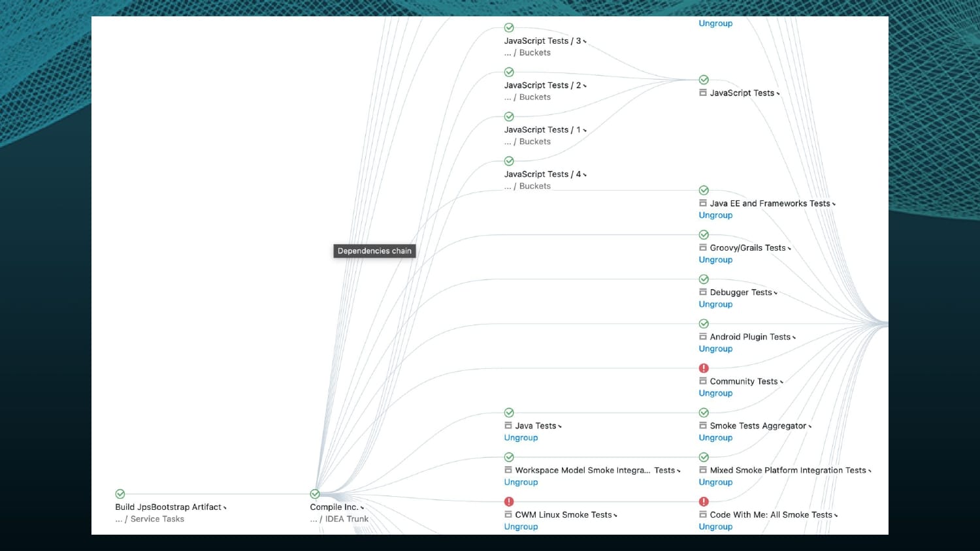This screenshot has width=980, height=551.
Task: Click group icon beside Debugger Tests
Action: point(703,292)
